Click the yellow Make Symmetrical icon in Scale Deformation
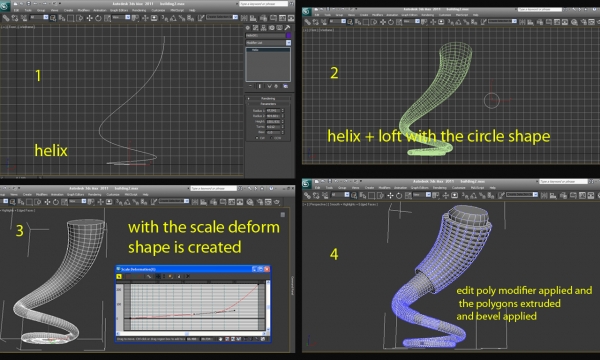 click(x=119, y=276)
